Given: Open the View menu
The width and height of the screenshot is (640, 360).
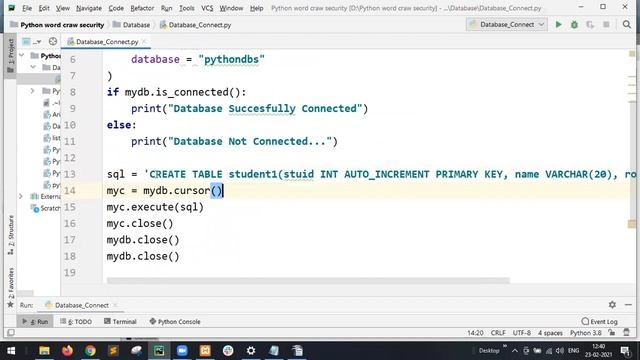Looking at the screenshot, I should (62, 8).
